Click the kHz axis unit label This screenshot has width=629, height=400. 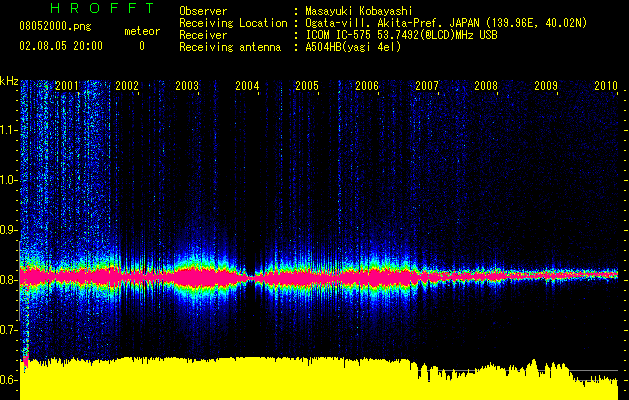click(x=9, y=81)
